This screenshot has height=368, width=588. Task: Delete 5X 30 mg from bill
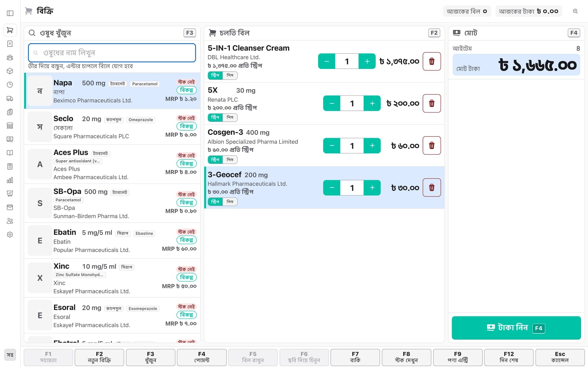432,103
